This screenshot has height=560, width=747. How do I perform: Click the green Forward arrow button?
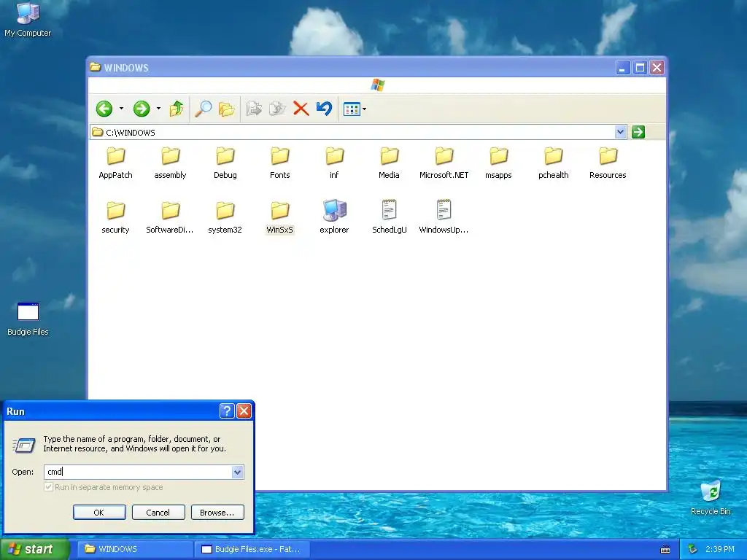pos(141,109)
